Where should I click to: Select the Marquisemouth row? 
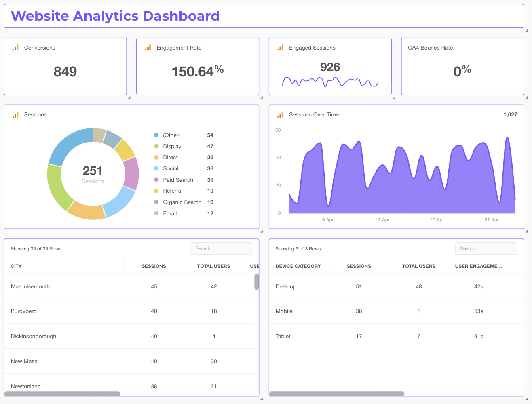(x=129, y=286)
